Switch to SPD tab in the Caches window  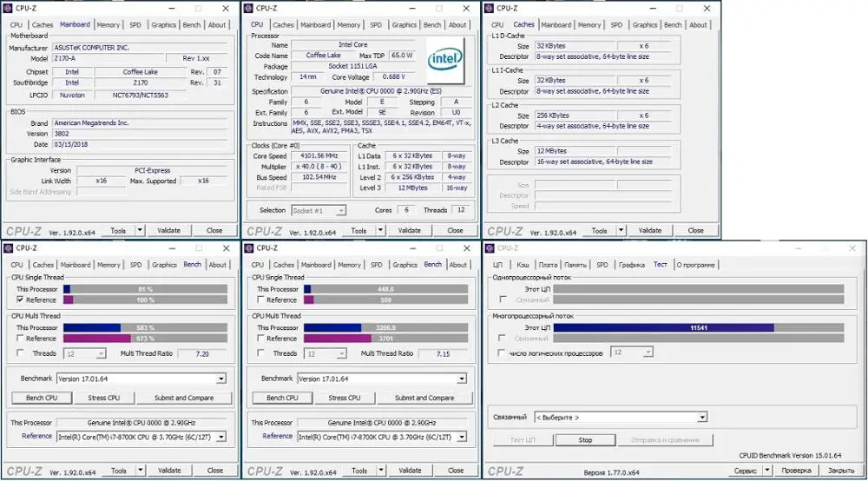point(616,25)
